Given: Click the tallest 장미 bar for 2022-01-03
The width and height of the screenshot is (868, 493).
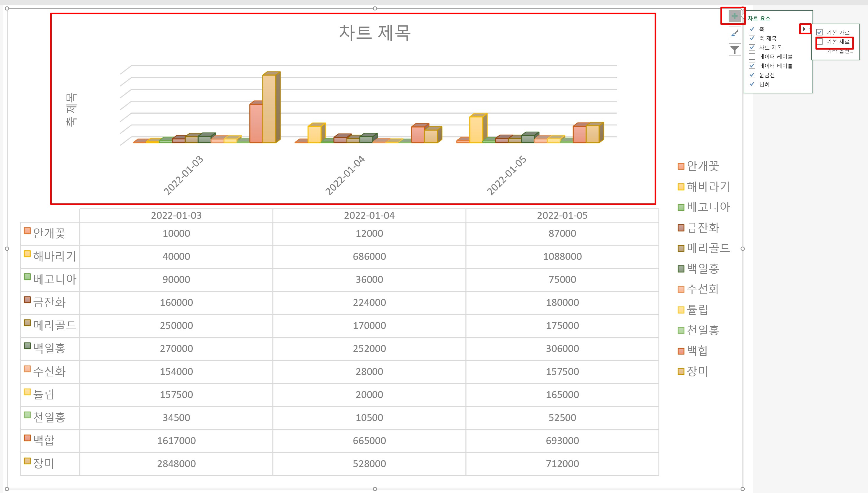Looking at the screenshot, I should [x=269, y=108].
